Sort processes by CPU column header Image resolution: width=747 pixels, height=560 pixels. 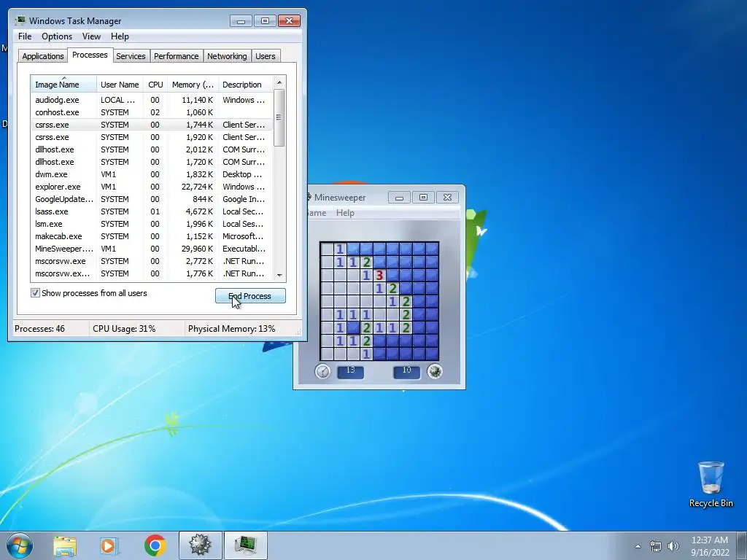[x=155, y=85]
